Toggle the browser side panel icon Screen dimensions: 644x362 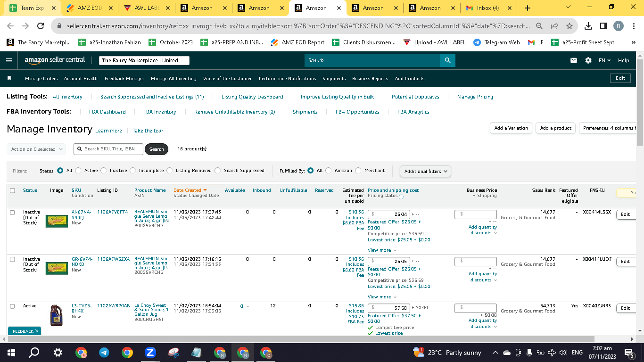[603, 26]
